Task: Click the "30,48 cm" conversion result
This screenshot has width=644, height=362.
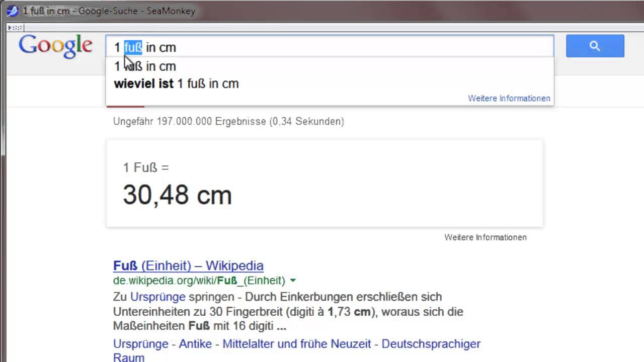Action: [x=177, y=195]
